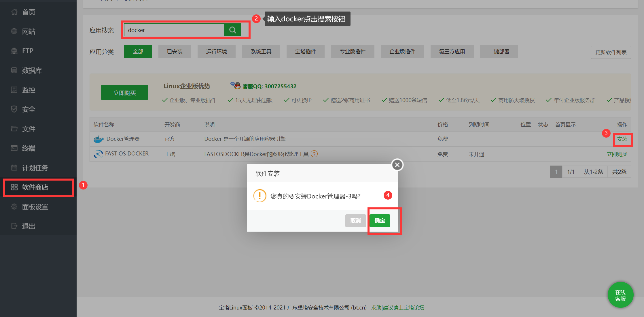The image size is (644, 317).
Task: Click the terminal icon beside 终端
Action: point(14,148)
